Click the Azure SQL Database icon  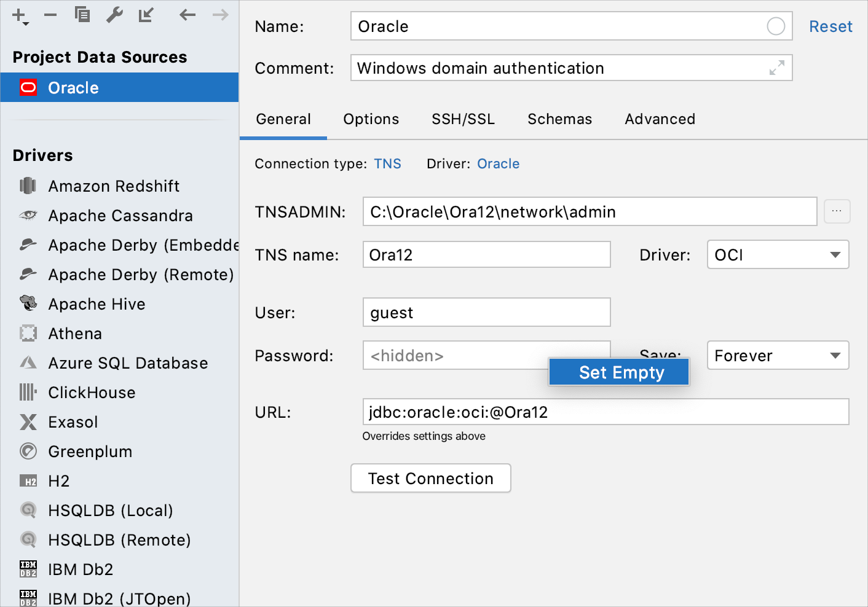(x=28, y=362)
